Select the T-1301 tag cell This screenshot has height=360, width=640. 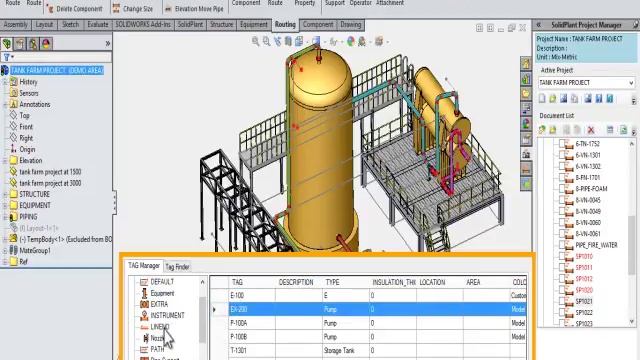(x=252, y=351)
